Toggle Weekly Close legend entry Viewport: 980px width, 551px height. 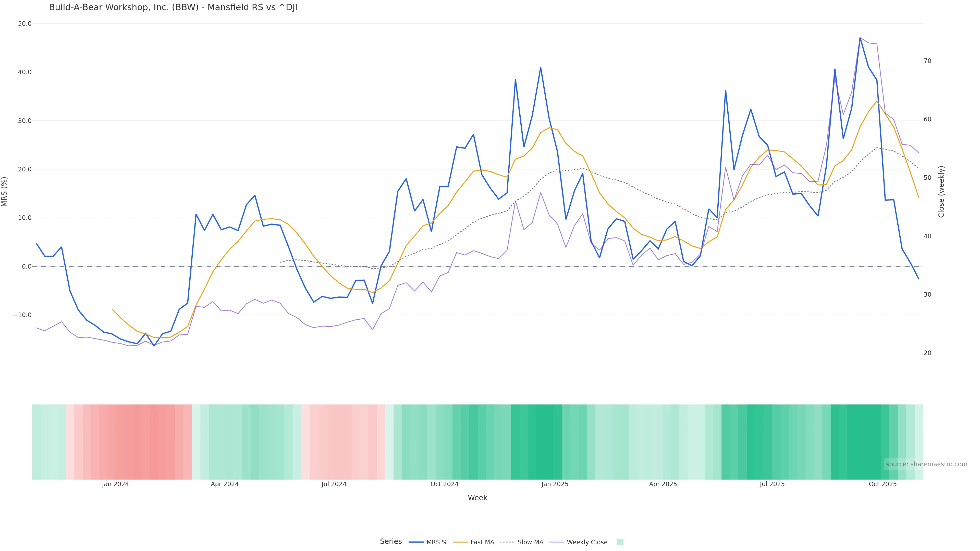587,542
